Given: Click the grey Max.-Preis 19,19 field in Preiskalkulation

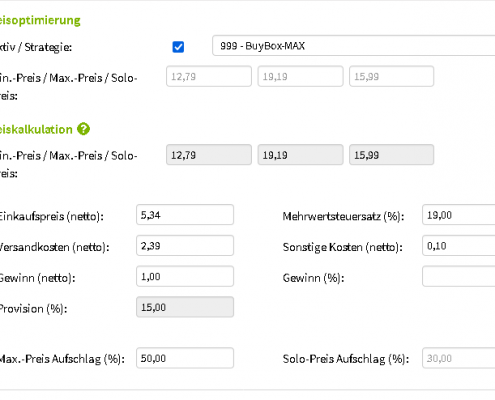Looking at the screenshot, I should [300, 155].
